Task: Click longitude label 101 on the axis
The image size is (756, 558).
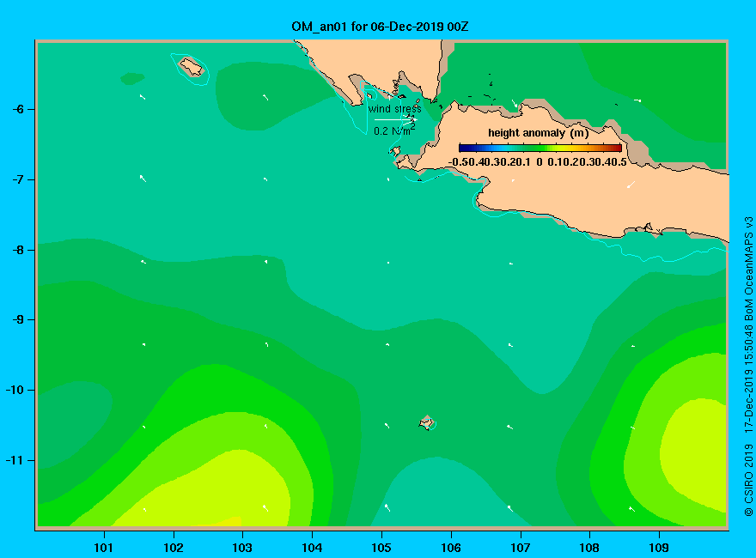Action: 104,548
